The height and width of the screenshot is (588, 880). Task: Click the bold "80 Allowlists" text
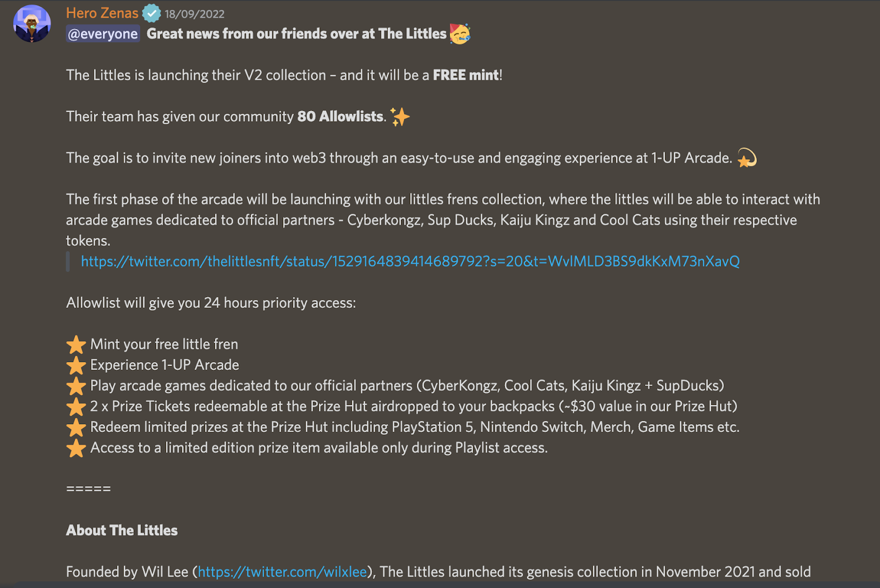tap(340, 117)
